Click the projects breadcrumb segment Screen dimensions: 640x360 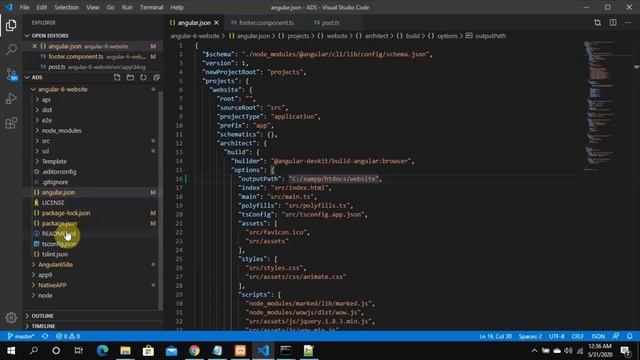298,36
